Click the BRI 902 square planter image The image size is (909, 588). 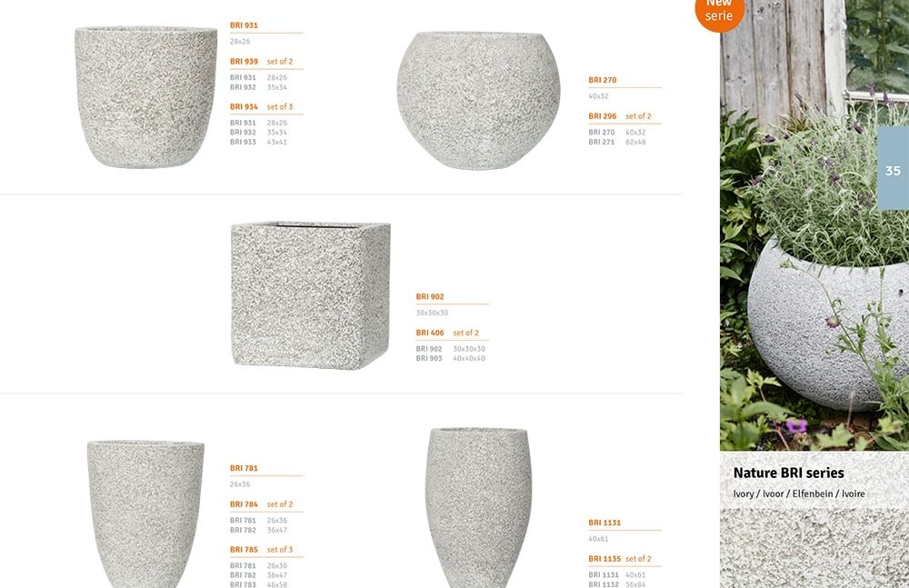point(311,295)
